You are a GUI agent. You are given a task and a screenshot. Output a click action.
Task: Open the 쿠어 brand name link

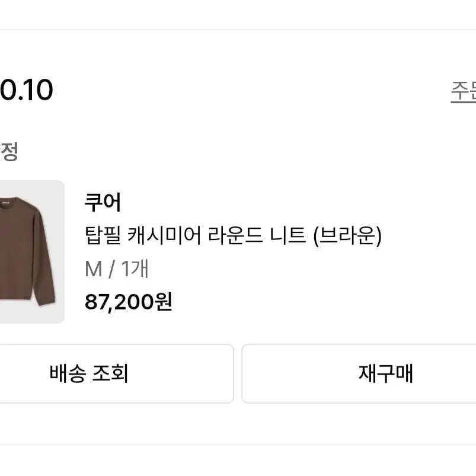point(103,202)
